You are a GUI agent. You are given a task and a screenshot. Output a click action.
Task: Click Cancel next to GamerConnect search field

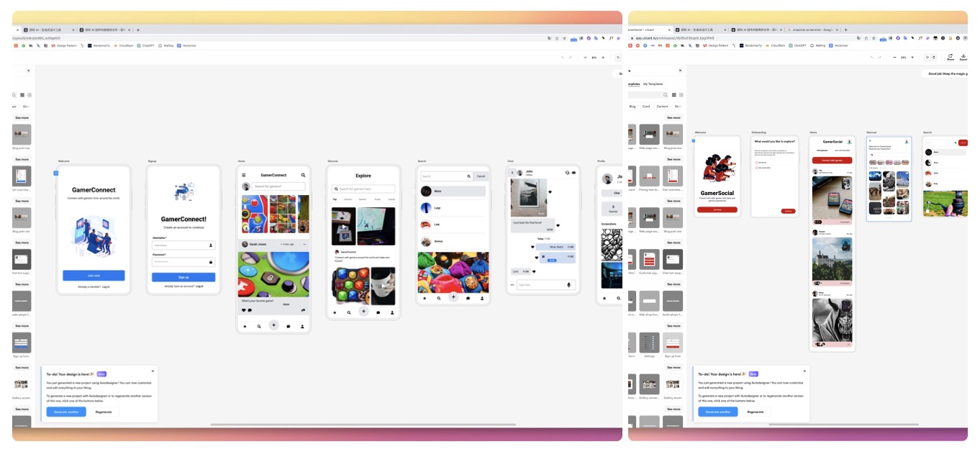pyautogui.click(x=481, y=176)
